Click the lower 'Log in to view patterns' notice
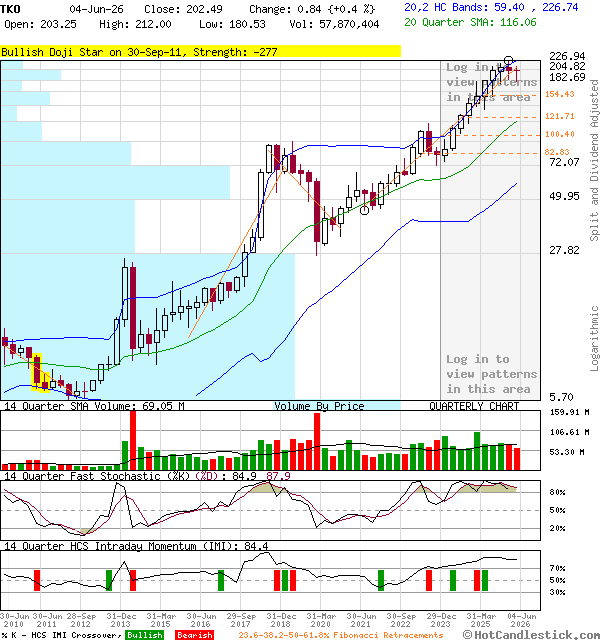The width and height of the screenshot is (600, 640). (491, 374)
